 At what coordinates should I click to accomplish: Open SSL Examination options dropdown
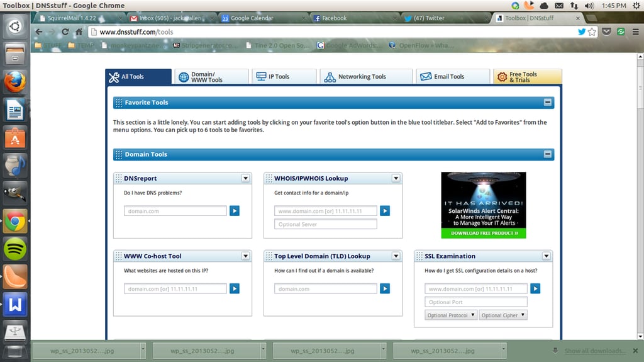pos(546,256)
